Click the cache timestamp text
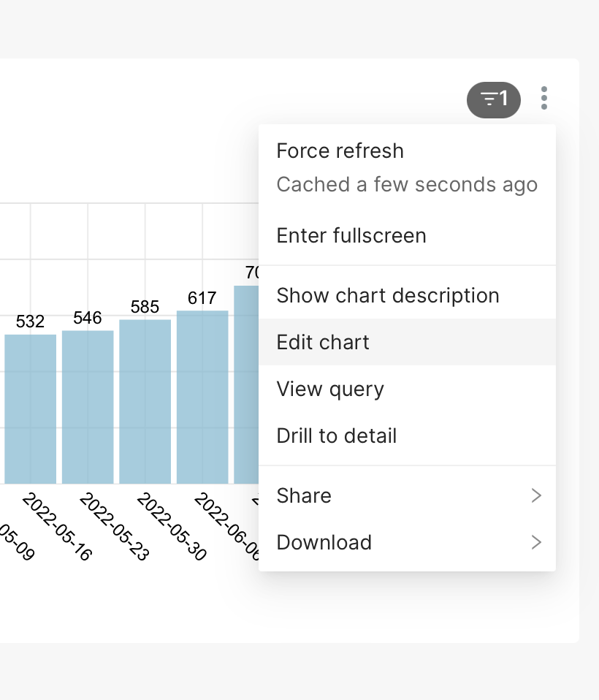Viewport: 599px width, 700px height. 406,185
